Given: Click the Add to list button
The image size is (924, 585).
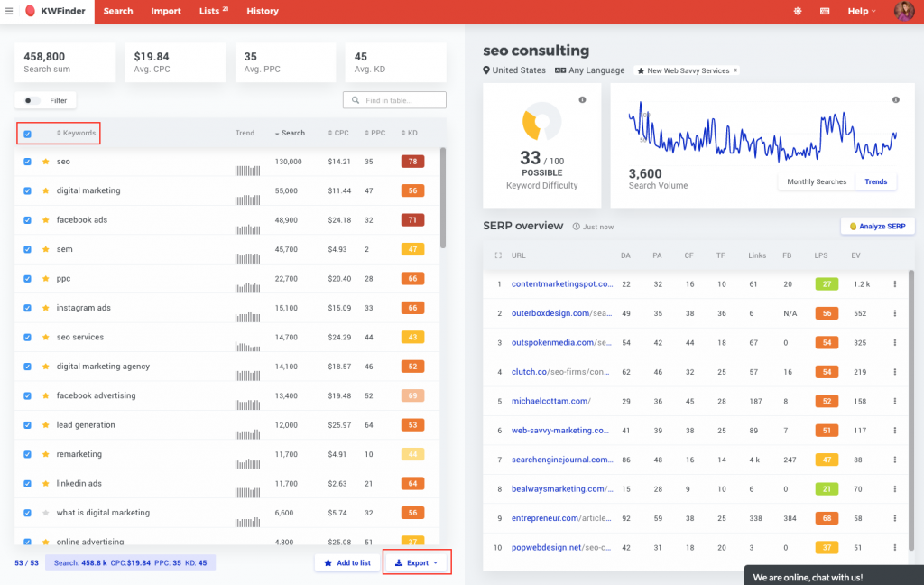Looking at the screenshot, I should 347,563.
